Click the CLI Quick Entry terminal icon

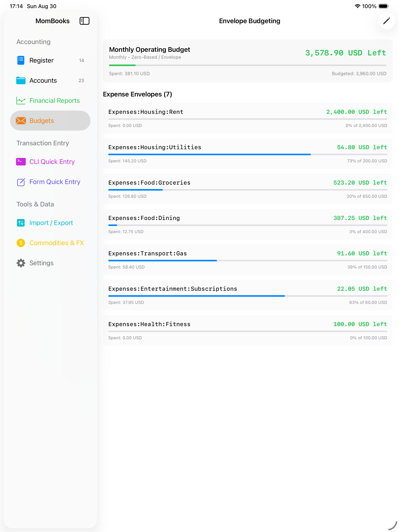click(21, 162)
